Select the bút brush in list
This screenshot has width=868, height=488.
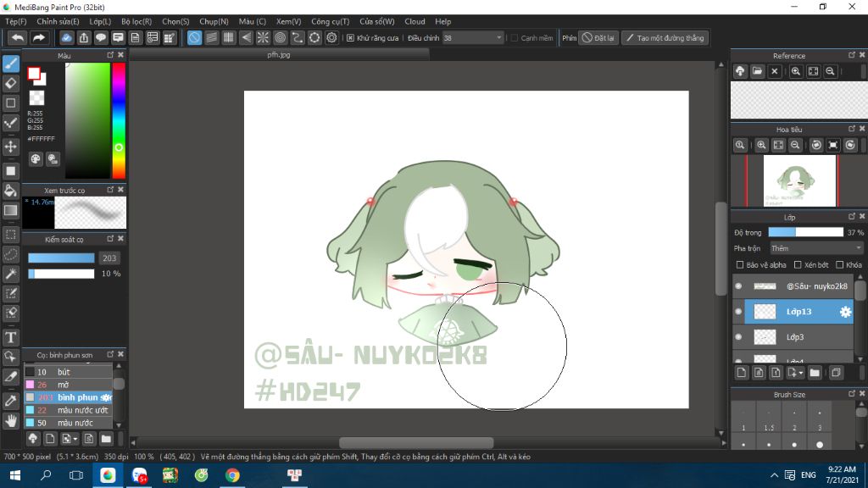pos(68,372)
